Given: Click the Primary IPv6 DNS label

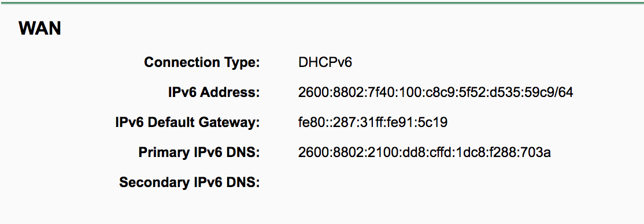Looking at the screenshot, I should (x=199, y=152).
